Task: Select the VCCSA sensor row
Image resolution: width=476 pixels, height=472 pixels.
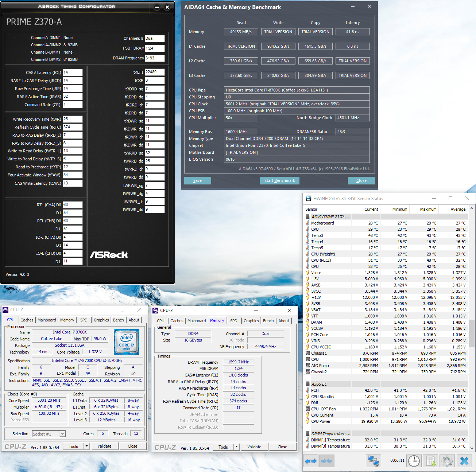Action: 386,328
